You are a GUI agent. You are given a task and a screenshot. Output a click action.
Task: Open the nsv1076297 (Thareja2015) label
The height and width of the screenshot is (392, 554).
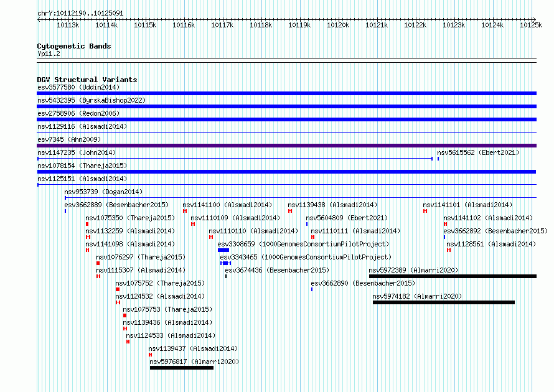pos(141,257)
